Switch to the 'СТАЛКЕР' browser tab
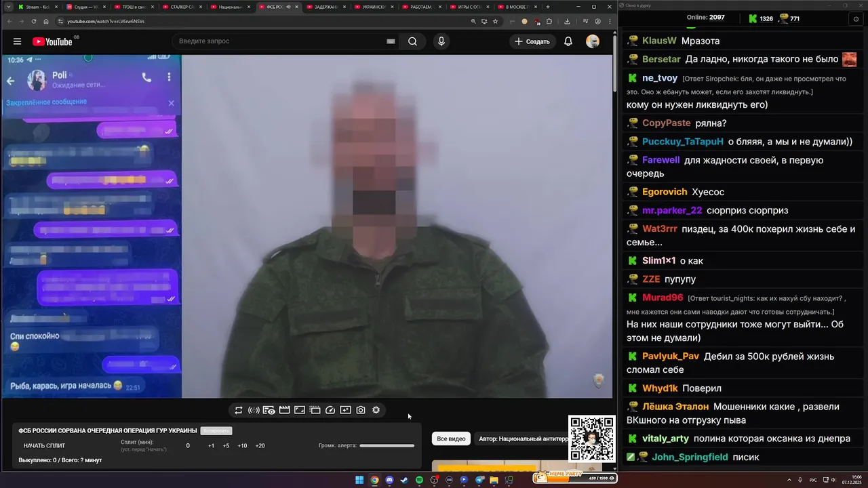Viewport: 868px width, 488px height. point(182,7)
